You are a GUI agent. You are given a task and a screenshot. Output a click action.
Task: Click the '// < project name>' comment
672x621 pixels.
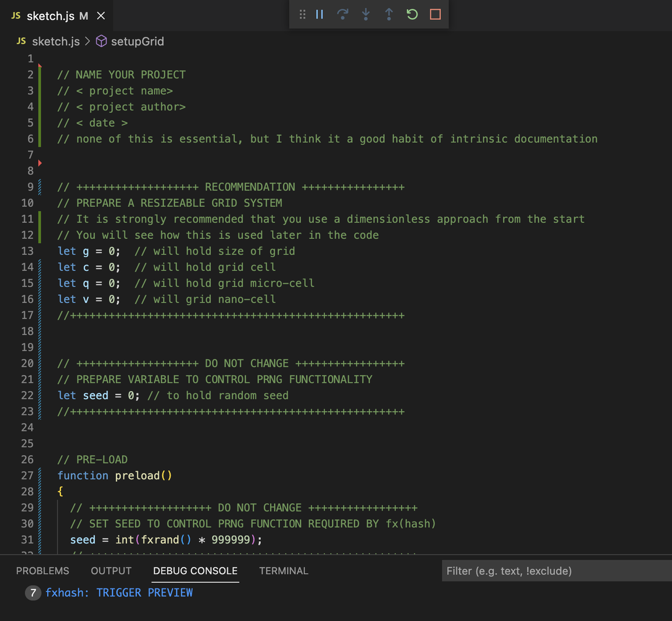115,91
